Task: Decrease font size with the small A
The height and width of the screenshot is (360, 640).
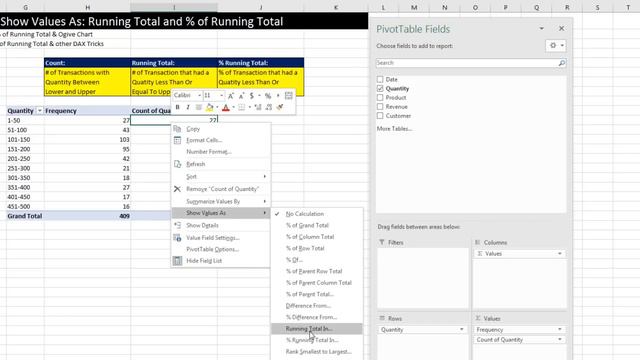Action: pyautogui.click(x=241, y=96)
